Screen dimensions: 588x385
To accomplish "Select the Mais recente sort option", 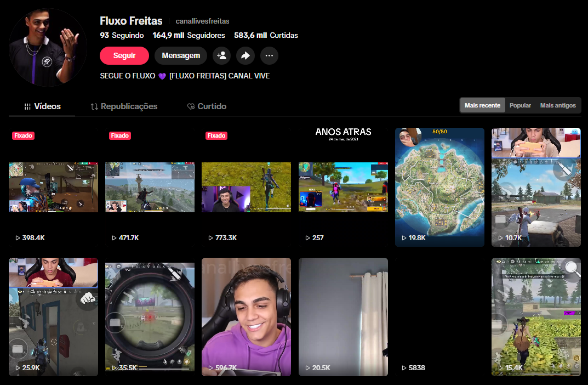I will pyautogui.click(x=483, y=105).
